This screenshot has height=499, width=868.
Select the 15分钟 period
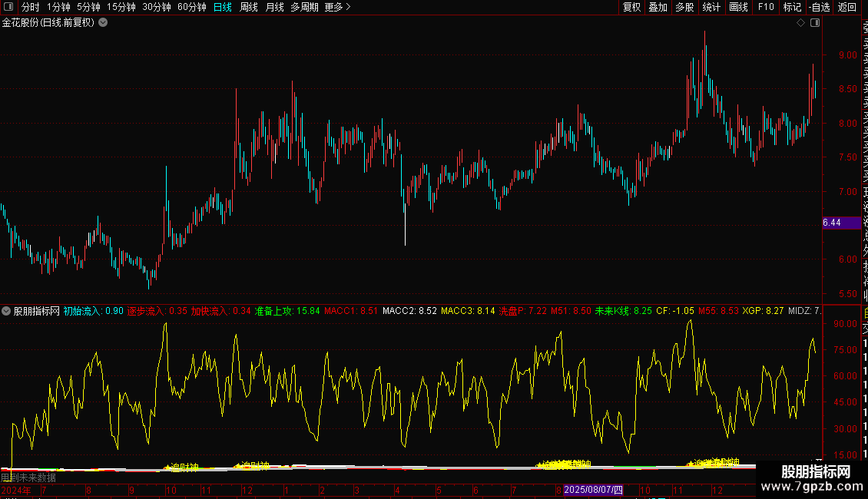pos(121,7)
